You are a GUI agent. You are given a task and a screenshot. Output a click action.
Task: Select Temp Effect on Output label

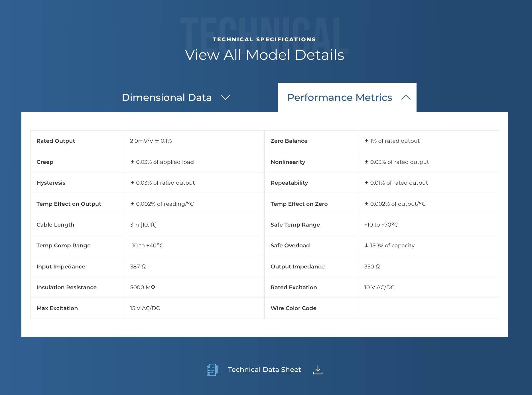click(69, 204)
